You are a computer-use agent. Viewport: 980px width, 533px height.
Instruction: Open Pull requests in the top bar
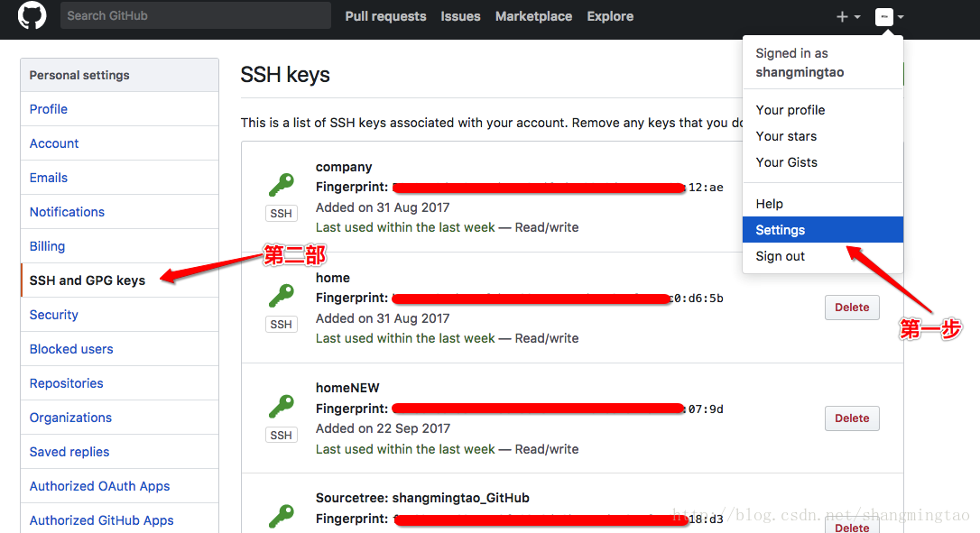coord(385,16)
